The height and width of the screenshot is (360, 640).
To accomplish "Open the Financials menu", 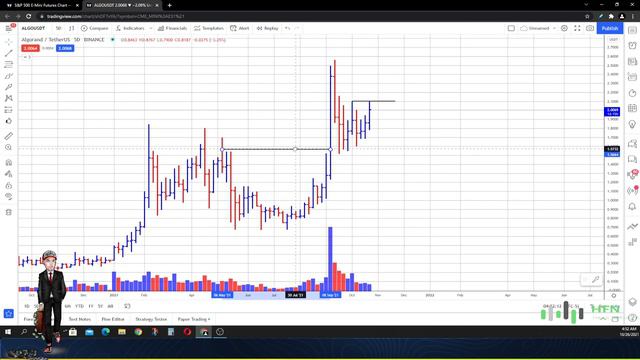I will point(172,28).
